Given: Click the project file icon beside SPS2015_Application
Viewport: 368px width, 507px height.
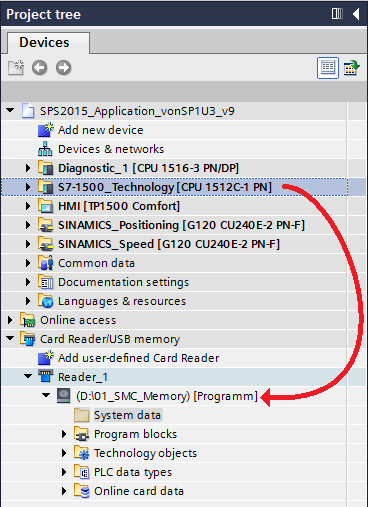Looking at the screenshot, I should tap(28, 111).
